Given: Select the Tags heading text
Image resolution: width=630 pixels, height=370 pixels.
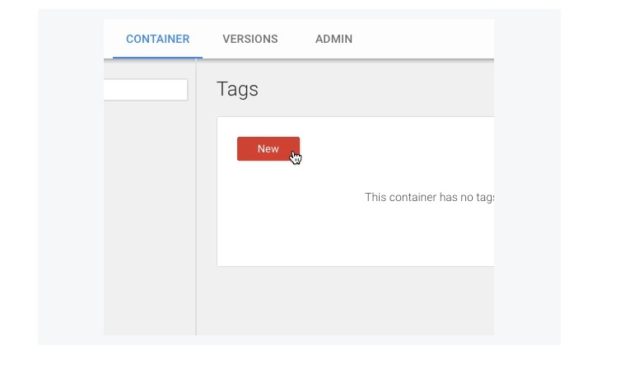Looking at the screenshot, I should pyautogui.click(x=237, y=89).
